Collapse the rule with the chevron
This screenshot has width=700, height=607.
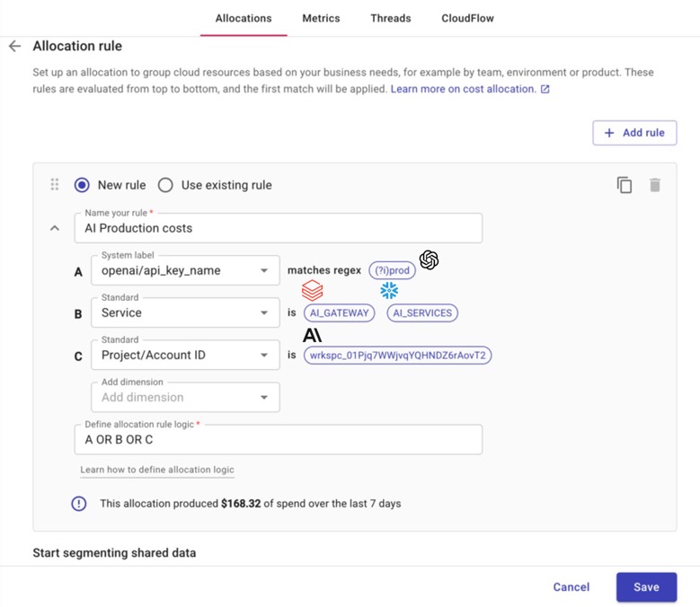pyautogui.click(x=55, y=228)
